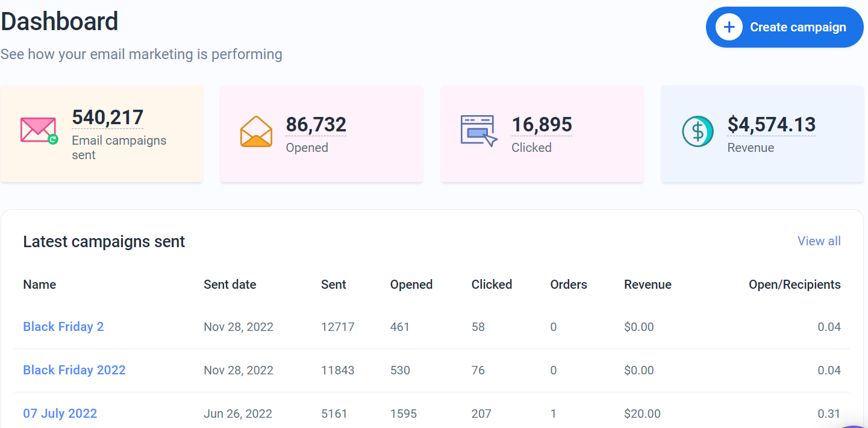The width and height of the screenshot is (868, 428).
Task: Click the clicked count 58
Action: (478, 327)
